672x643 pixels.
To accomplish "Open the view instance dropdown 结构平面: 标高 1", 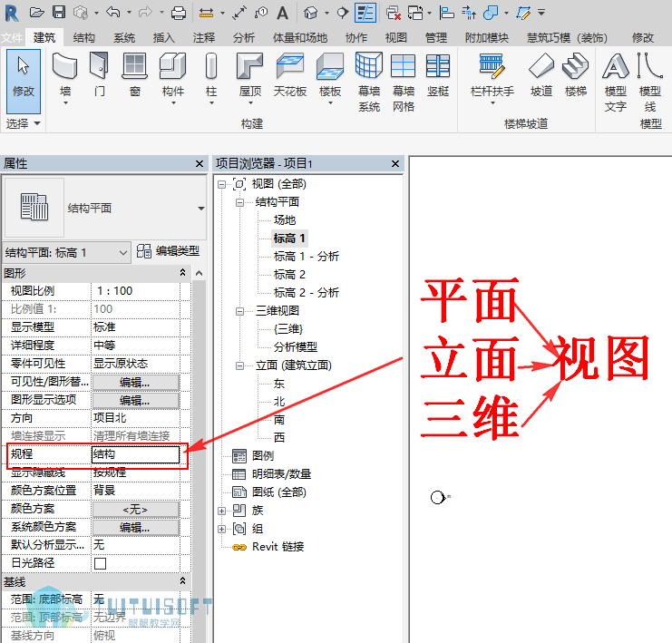I will coord(66,252).
